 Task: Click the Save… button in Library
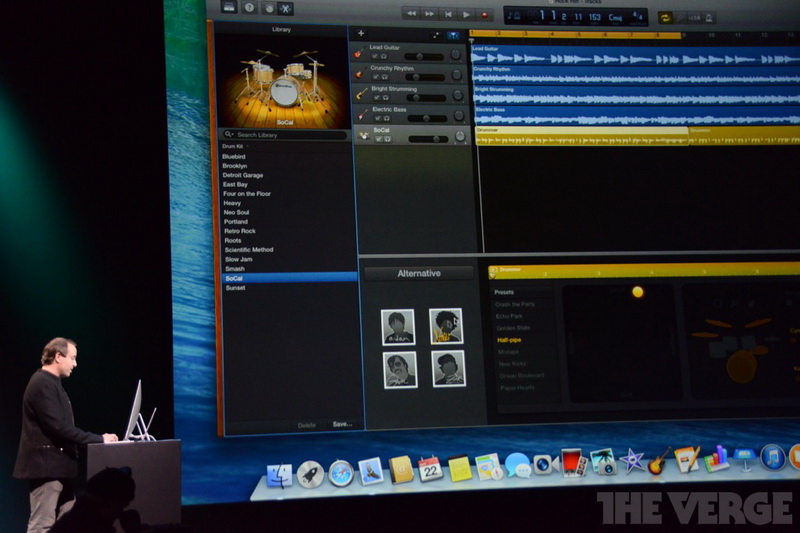342,424
